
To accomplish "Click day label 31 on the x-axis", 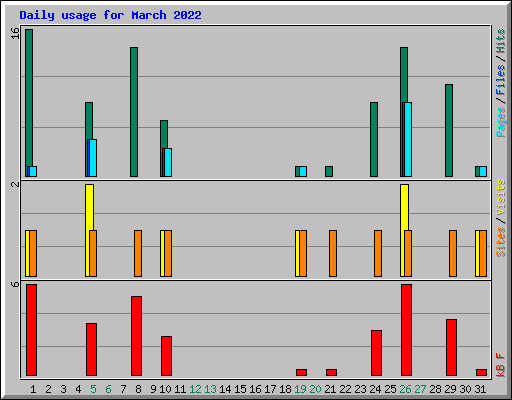I will [480, 389].
